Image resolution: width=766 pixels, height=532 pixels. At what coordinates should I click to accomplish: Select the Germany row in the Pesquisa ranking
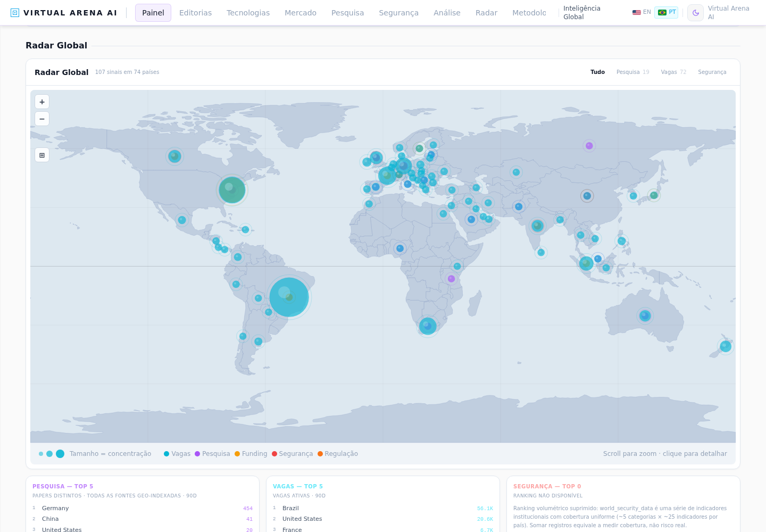(x=143, y=508)
